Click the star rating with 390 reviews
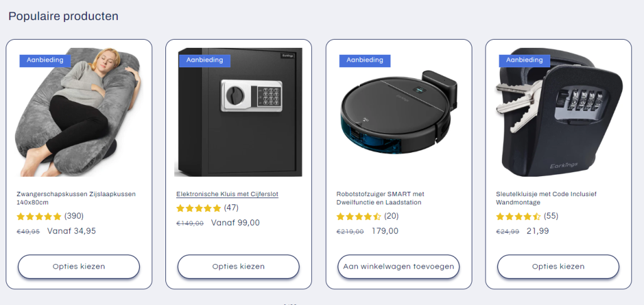Screen dimensions: 644x305 tap(50, 216)
